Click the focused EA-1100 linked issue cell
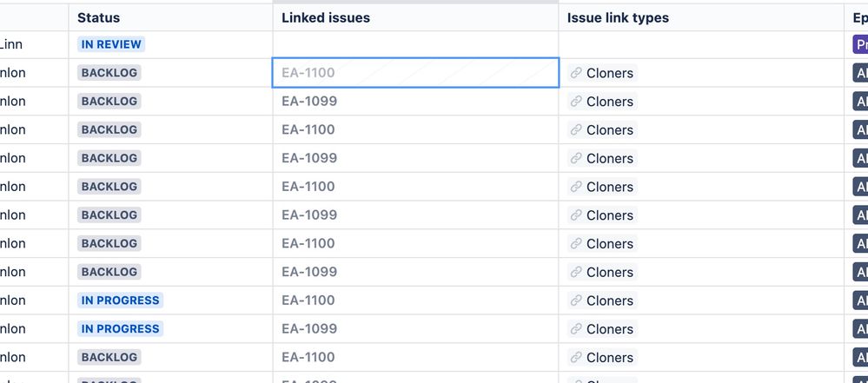 [415, 72]
